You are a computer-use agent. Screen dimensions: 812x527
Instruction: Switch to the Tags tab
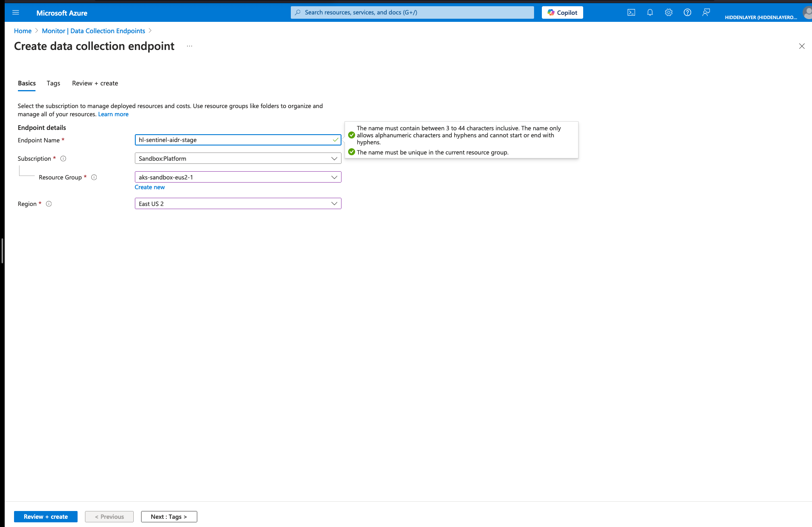point(53,83)
